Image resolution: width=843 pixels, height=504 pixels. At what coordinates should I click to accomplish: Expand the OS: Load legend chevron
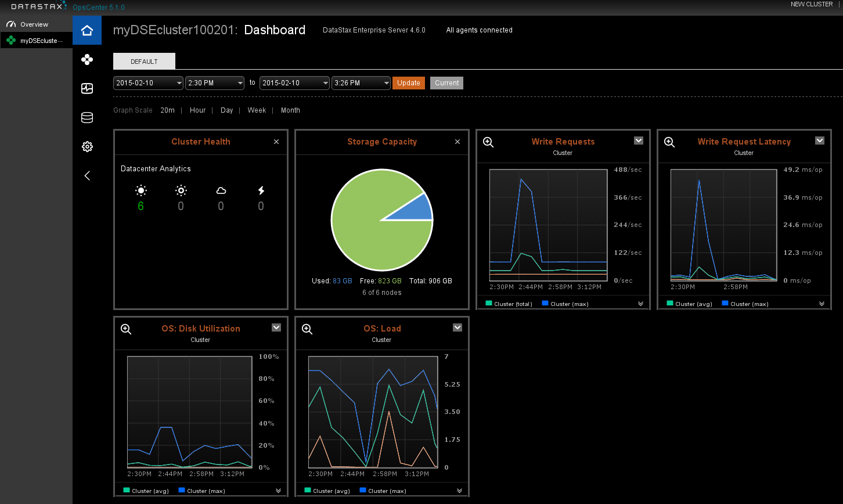(x=459, y=491)
